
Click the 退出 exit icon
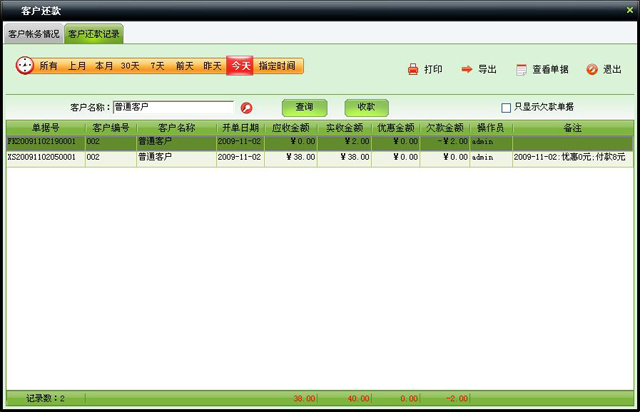[592, 70]
